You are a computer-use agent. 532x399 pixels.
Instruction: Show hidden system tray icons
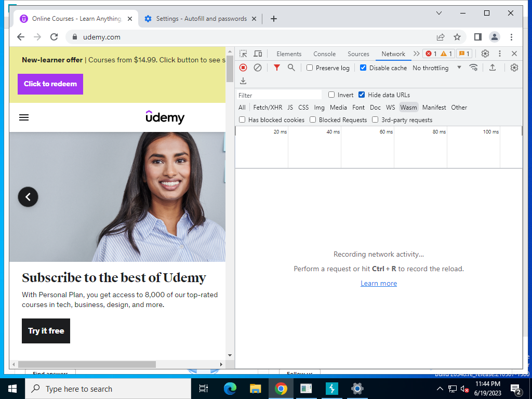click(440, 389)
